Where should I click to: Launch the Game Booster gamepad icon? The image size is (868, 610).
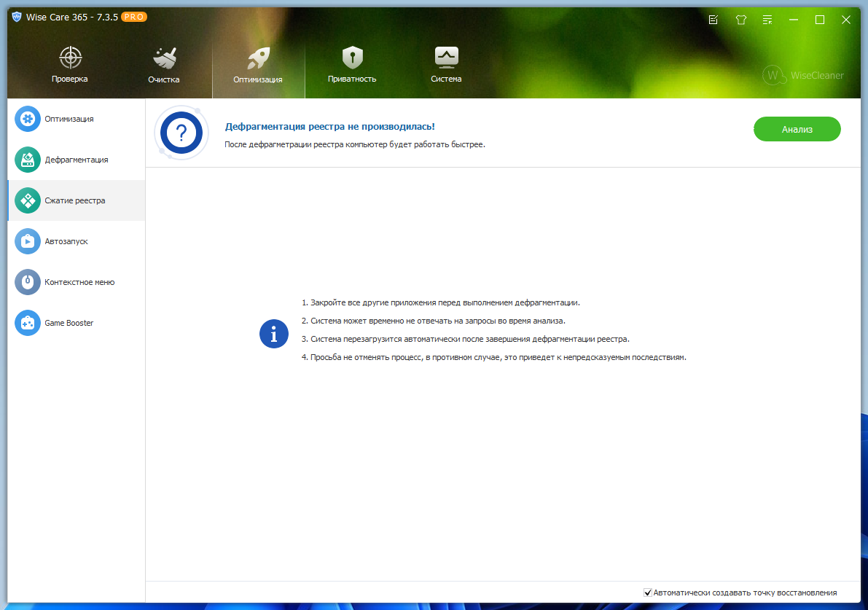28,323
